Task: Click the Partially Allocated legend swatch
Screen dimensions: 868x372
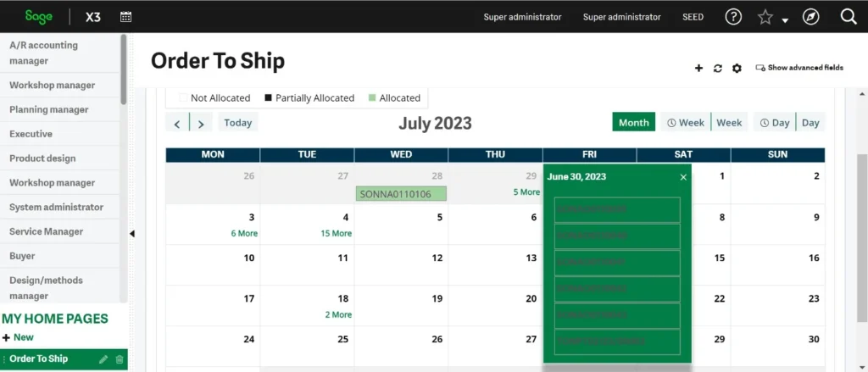Action: pos(269,98)
